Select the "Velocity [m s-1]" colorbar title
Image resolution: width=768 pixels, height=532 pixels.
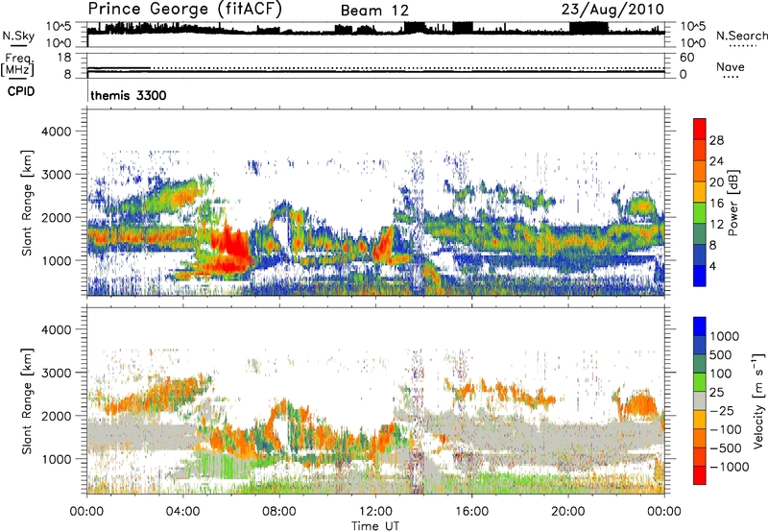(x=758, y=400)
